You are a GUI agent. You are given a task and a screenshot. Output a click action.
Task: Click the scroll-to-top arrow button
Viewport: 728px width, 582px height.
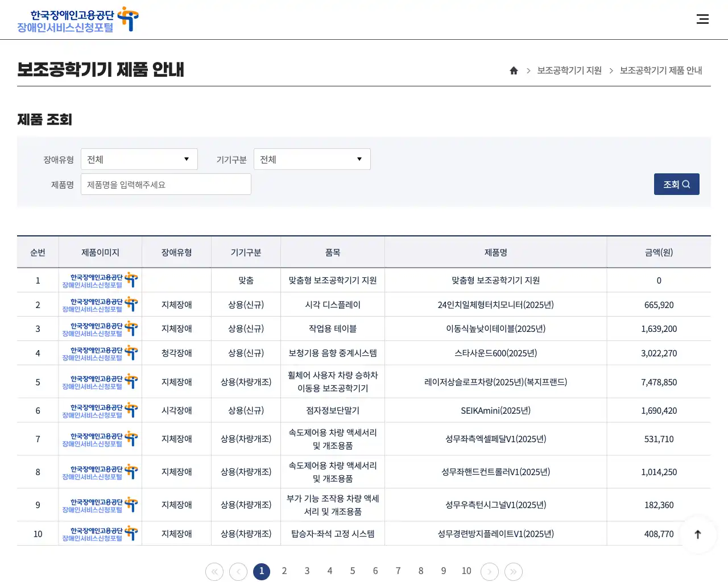(x=698, y=534)
